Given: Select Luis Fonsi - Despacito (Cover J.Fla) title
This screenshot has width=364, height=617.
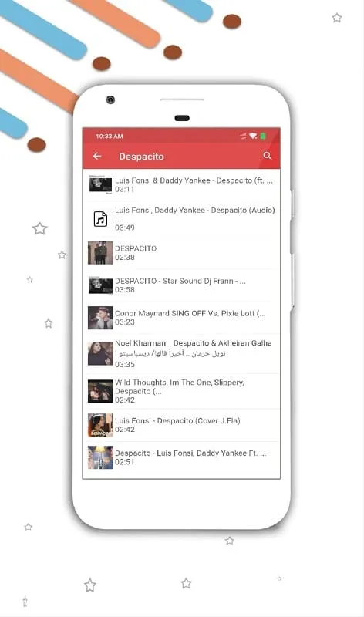Looking at the screenshot, I should pyautogui.click(x=177, y=420).
